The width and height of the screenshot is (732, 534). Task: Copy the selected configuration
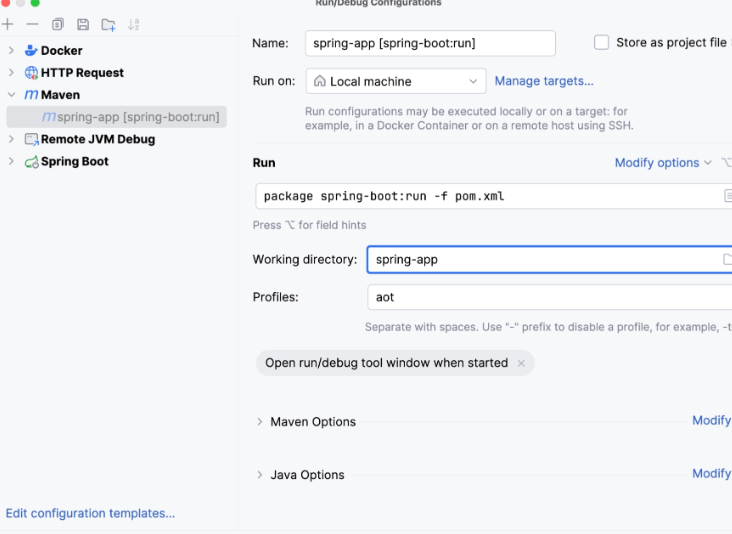pos(58,24)
